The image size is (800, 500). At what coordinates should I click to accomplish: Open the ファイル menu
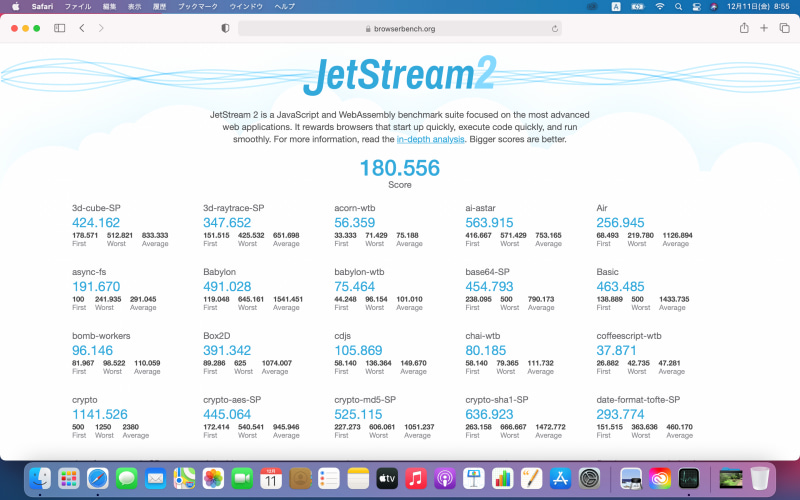pos(78,7)
